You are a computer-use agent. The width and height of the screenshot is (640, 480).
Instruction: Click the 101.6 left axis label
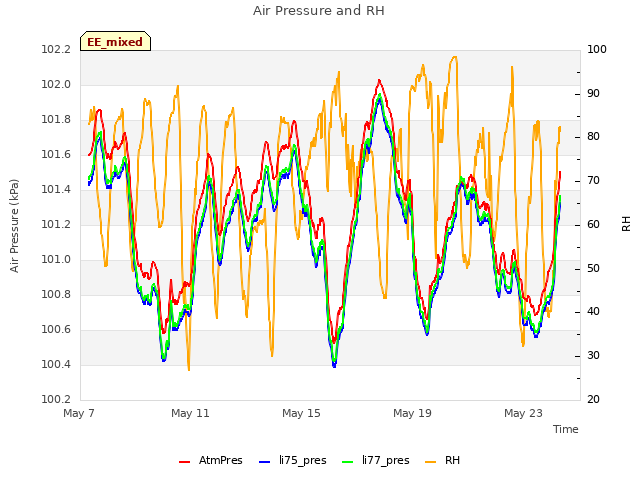tap(56, 155)
